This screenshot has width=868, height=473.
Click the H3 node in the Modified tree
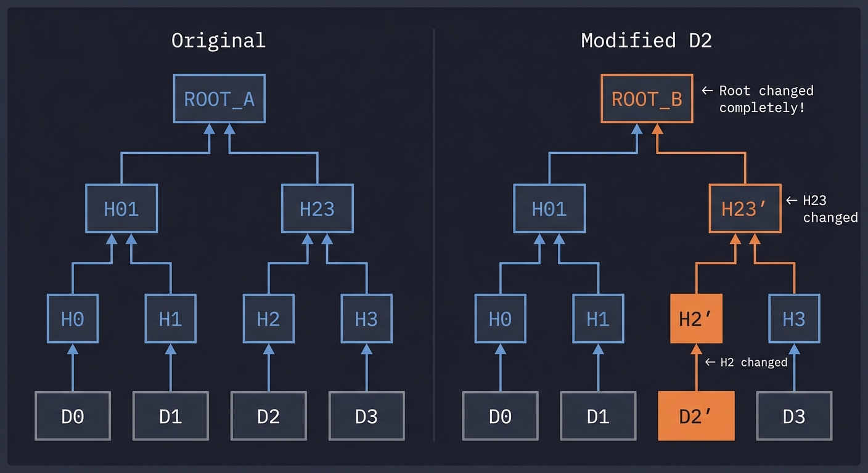pyautogui.click(x=793, y=318)
